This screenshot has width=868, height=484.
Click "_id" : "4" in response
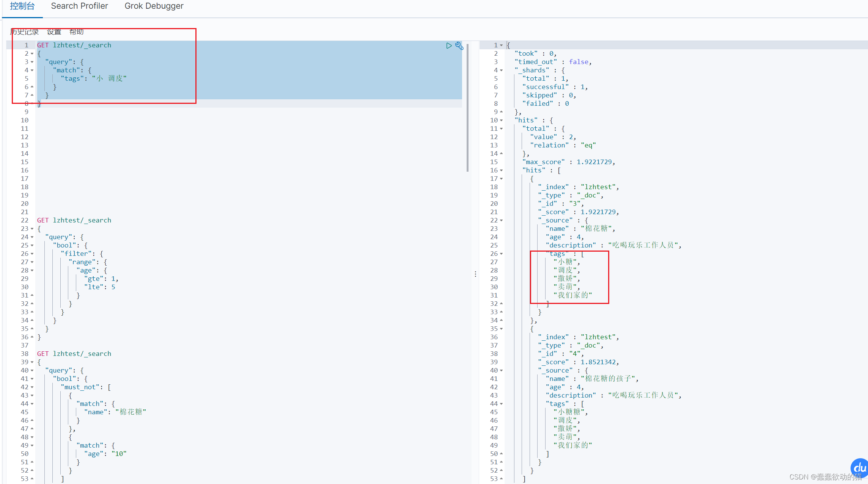click(561, 354)
